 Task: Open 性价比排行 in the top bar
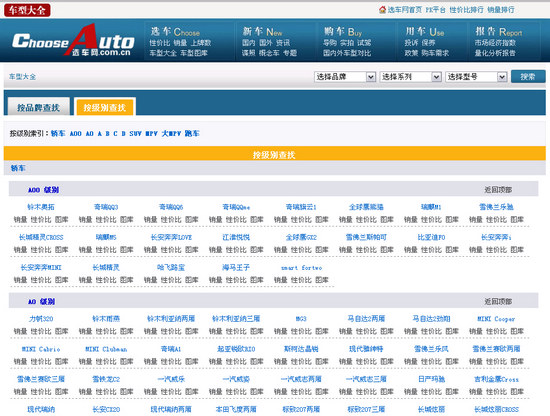click(x=466, y=10)
